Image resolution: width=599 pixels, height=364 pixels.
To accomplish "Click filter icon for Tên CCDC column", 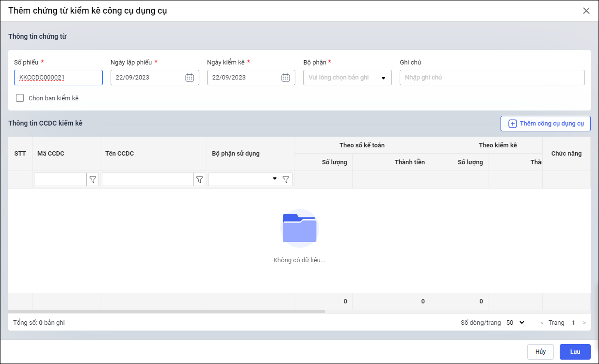I will click(199, 179).
